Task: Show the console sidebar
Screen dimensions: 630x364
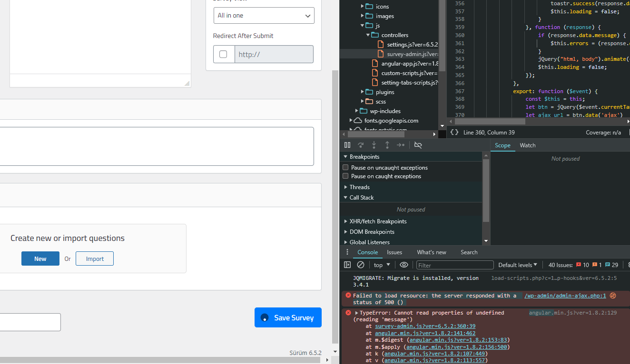Action: (347, 265)
